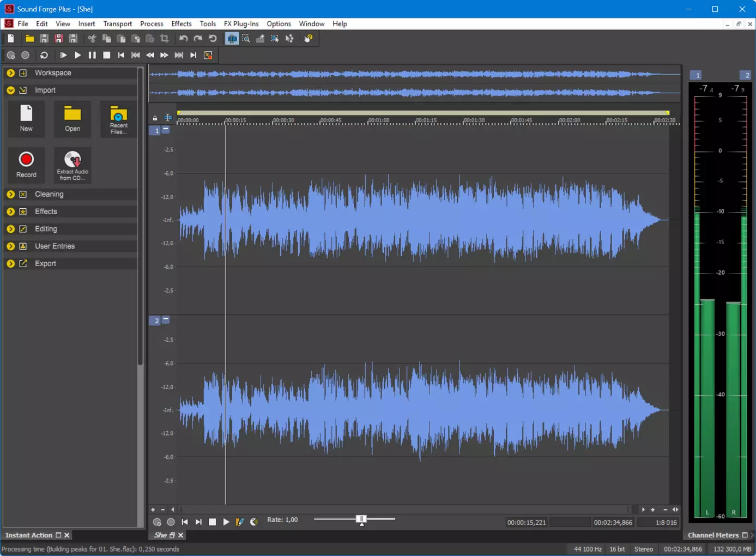Toggle loop playback in the transport toolbar

[44, 55]
